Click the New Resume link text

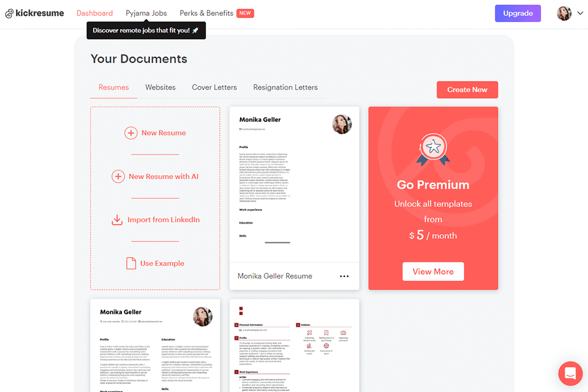[164, 133]
